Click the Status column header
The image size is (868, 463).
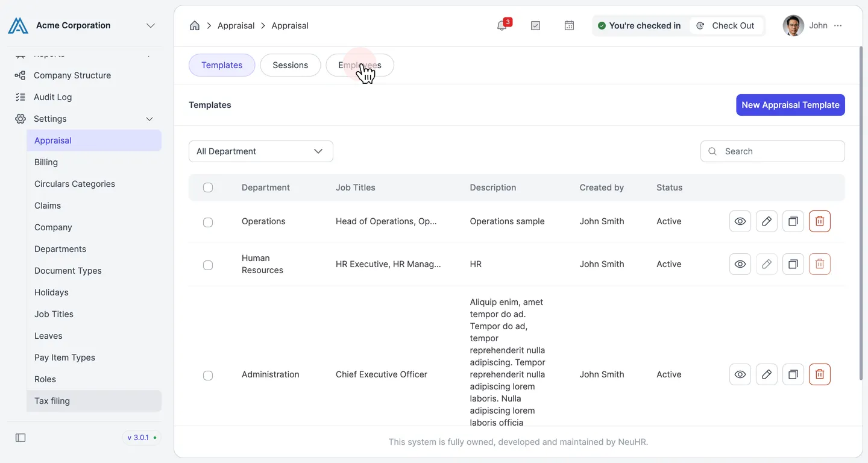(x=670, y=187)
